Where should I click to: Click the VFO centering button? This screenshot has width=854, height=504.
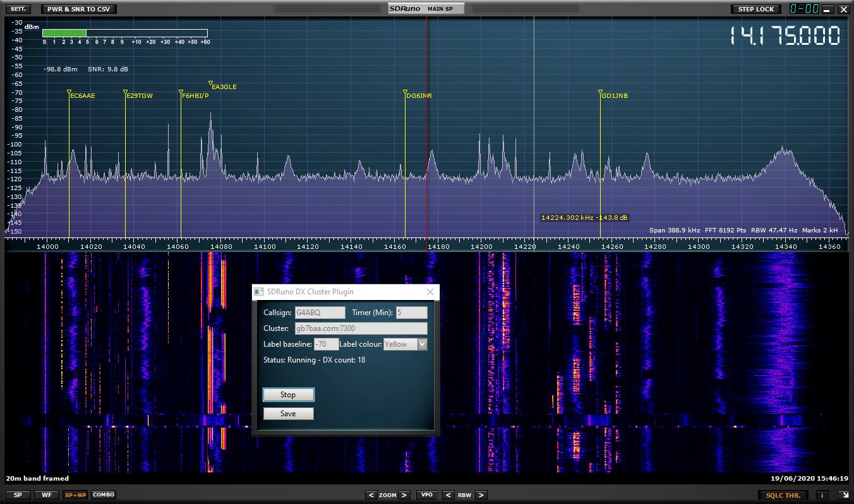click(x=426, y=495)
